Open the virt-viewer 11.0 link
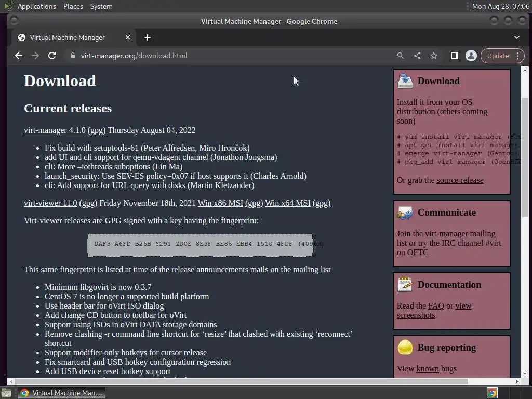 pyautogui.click(x=50, y=203)
